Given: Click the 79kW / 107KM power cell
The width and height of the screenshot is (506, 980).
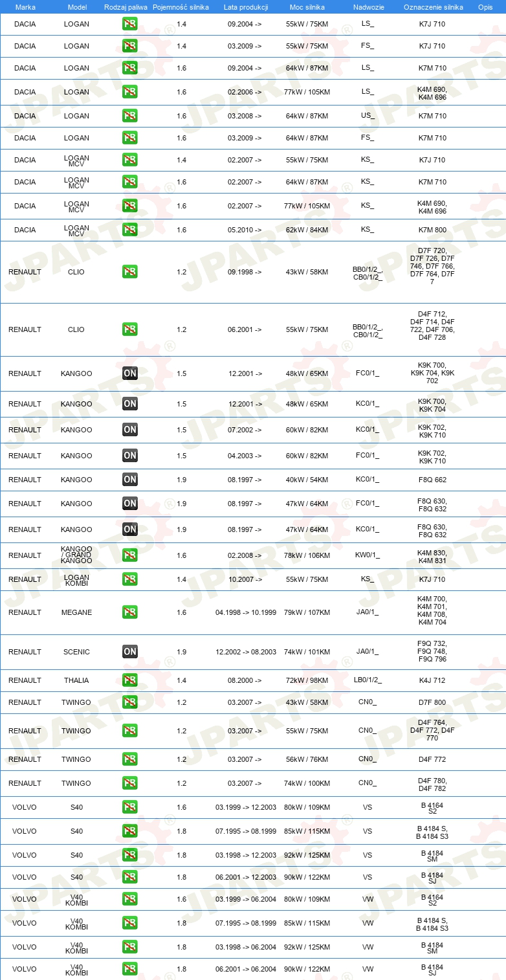Looking at the screenshot, I should [307, 612].
